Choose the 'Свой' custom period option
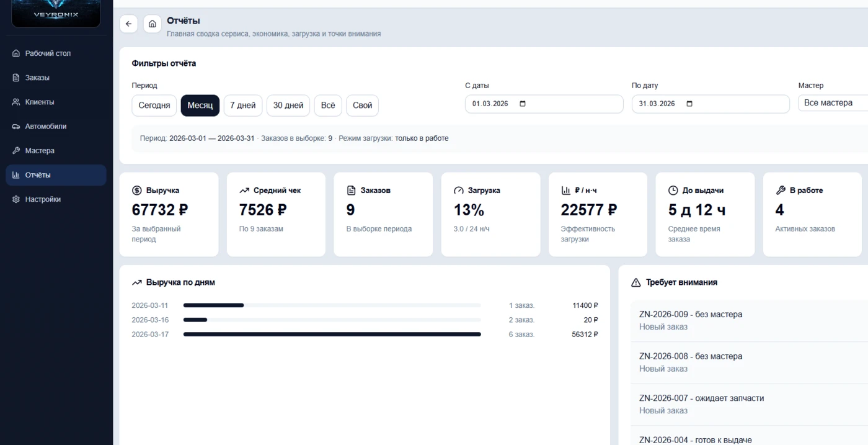This screenshot has height=445, width=868. pos(362,106)
